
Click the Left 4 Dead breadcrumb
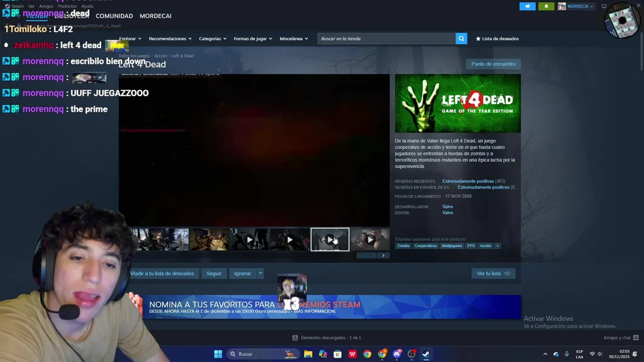[x=183, y=56]
